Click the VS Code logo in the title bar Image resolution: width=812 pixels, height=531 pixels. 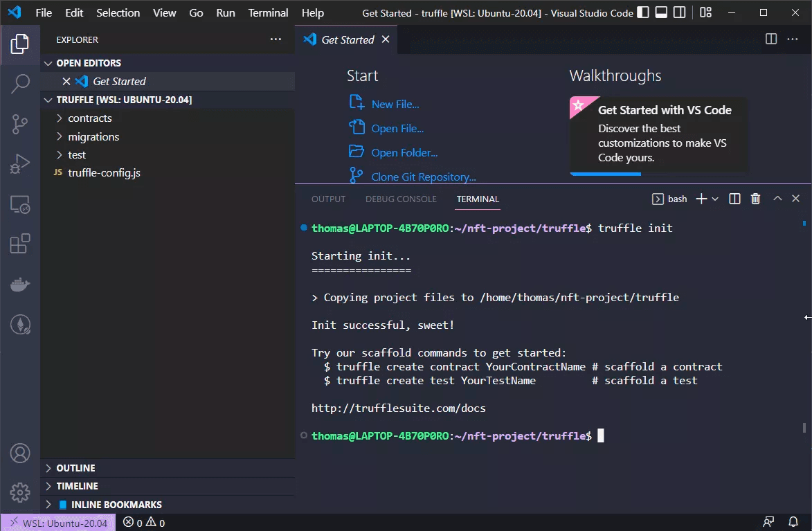click(15, 12)
